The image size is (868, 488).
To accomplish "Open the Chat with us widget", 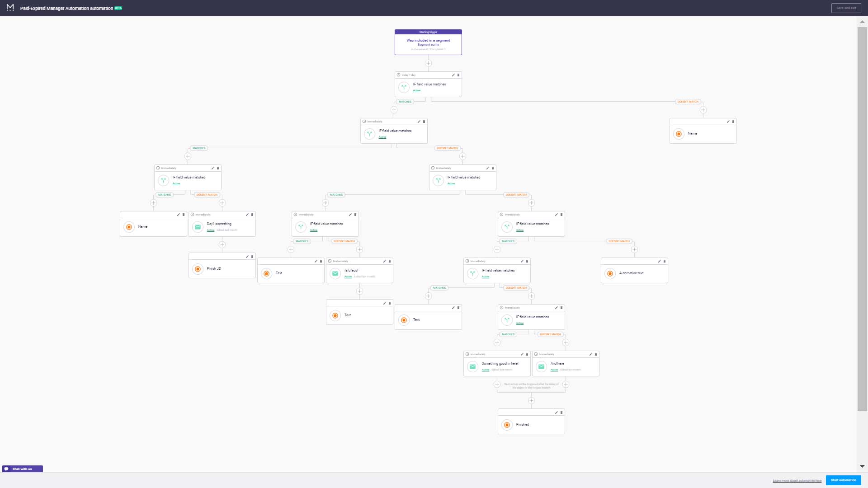I will point(23,469).
